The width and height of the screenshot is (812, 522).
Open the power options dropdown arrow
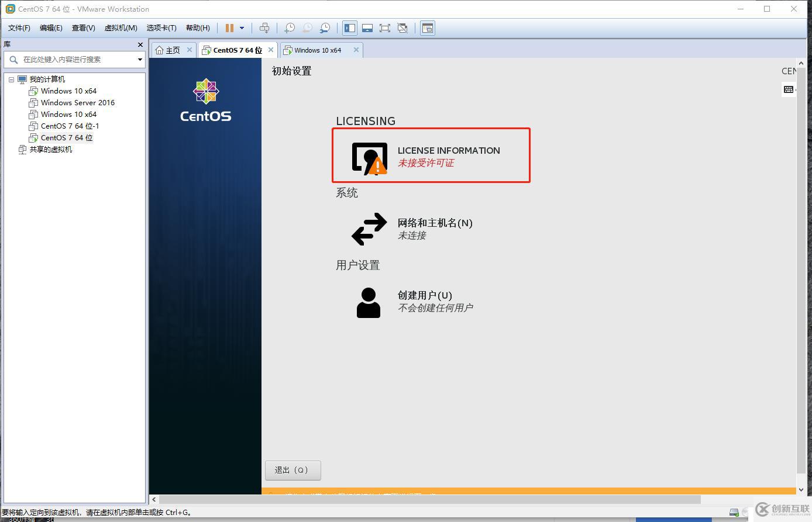coord(242,28)
